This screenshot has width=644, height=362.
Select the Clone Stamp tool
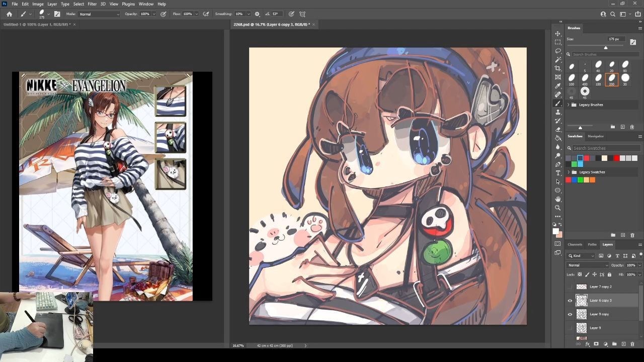pyautogui.click(x=557, y=112)
